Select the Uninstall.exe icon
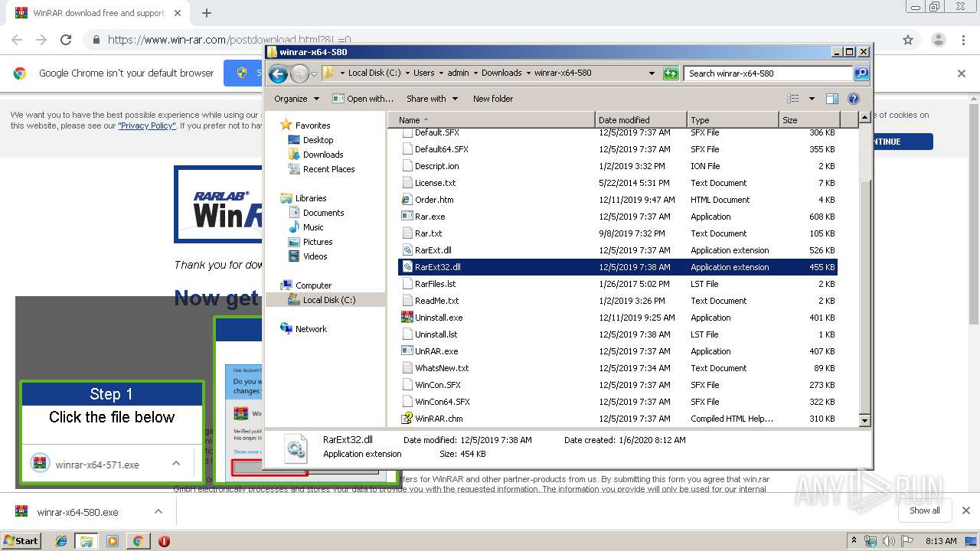This screenshot has height=551, width=980. tap(407, 318)
